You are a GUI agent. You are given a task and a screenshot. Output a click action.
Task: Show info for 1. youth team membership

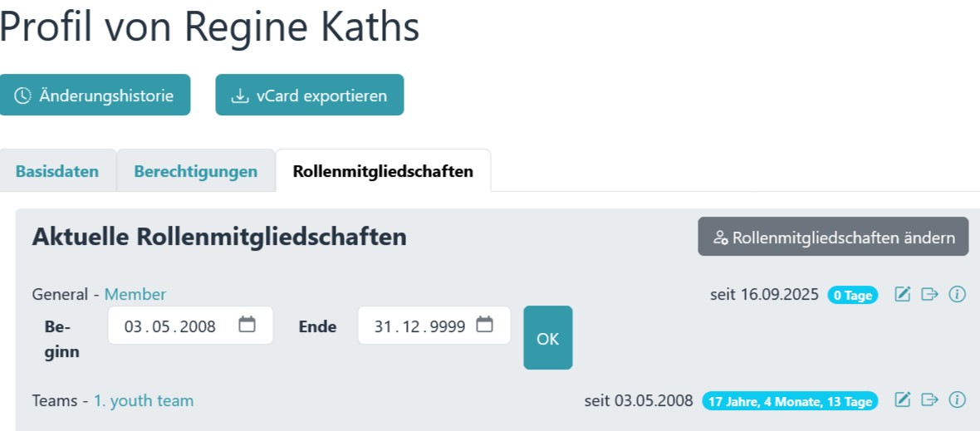click(x=958, y=400)
